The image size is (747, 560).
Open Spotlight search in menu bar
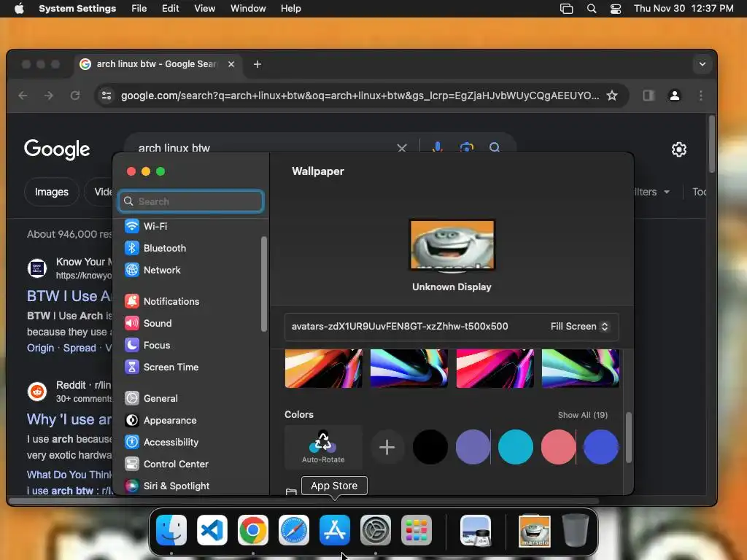tap(591, 9)
